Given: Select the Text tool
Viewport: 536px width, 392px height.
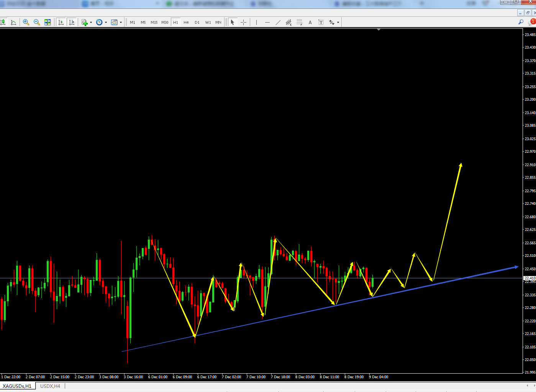Looking at the screenshot, I should (310, 22).
